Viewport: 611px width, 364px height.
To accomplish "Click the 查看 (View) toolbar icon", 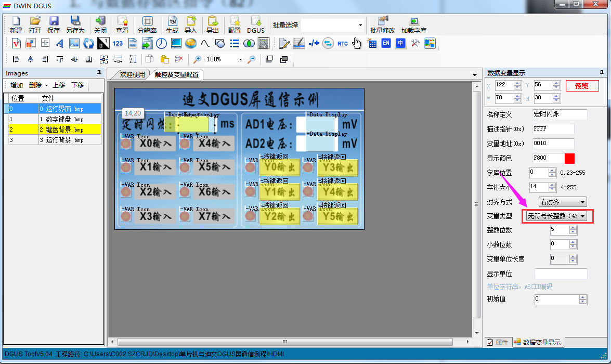I will [x=122, y=25].
